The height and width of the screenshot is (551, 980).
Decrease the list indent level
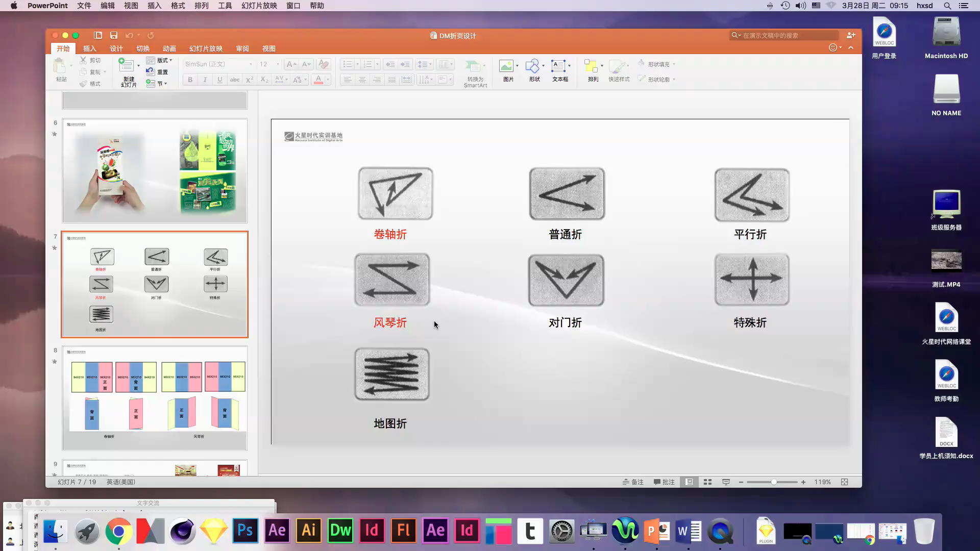390,64
